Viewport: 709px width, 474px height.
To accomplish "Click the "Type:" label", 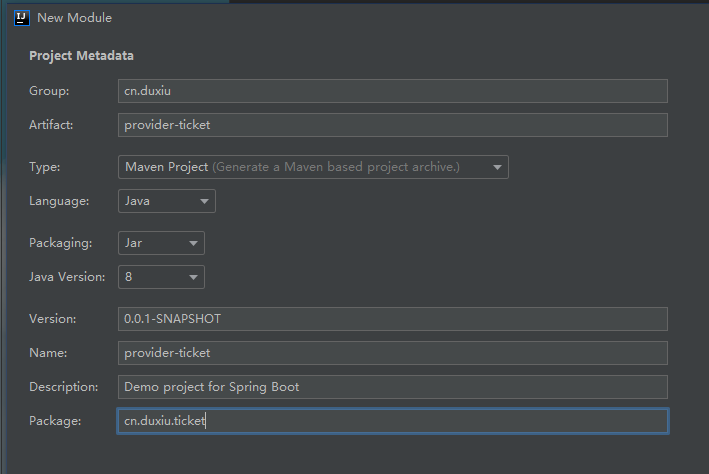I will point(45,167).
